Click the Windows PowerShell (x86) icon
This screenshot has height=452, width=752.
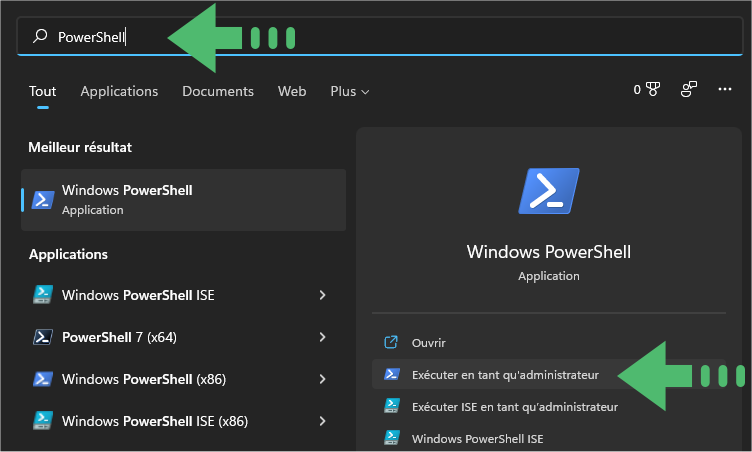pyautogui.click(x=43, y=379)
